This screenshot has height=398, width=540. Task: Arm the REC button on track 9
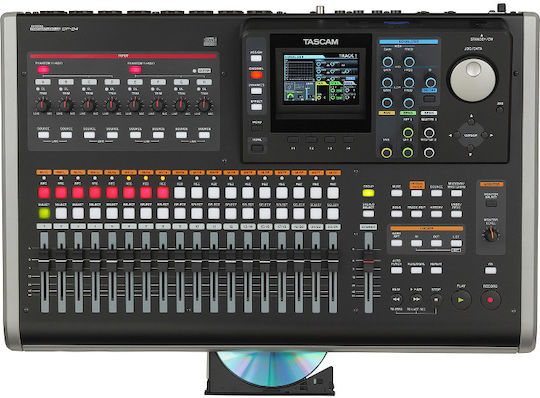(180, 193)
